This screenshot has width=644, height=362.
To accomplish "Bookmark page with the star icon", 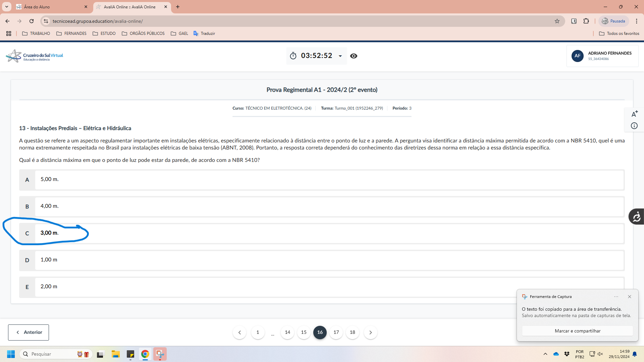I will tap(557, 21).
